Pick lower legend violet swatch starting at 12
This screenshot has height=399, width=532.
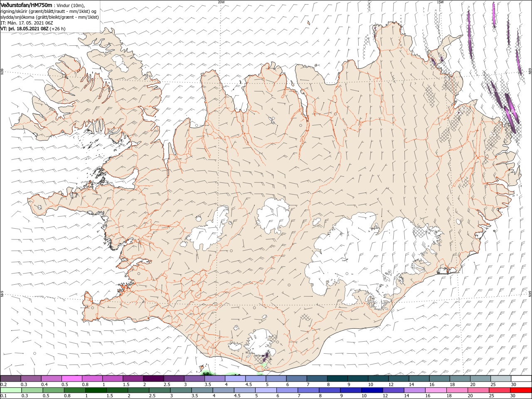(x=393, y=390)
